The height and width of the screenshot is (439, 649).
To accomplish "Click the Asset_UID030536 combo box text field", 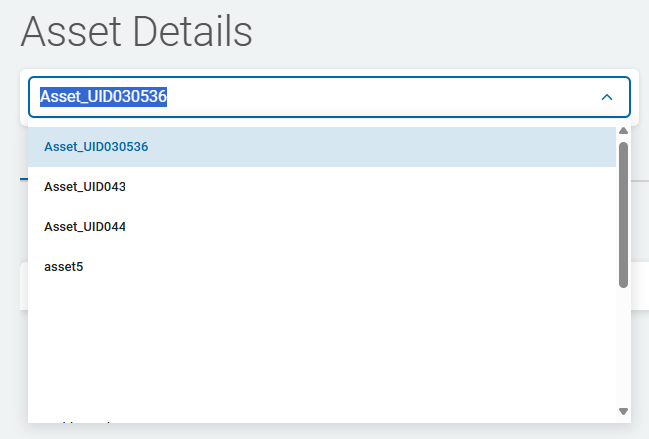I will click(x=300, y=97).
